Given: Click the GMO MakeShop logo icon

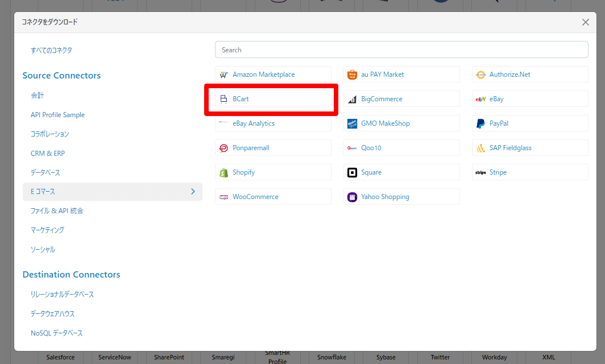Looking at the screenshot, I should (x=352, y=123).
